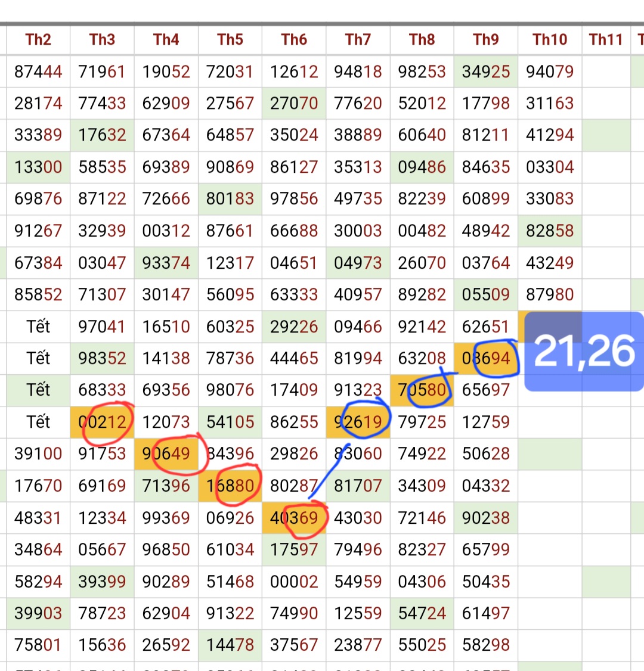Select the Th11 column header

click(605, 40)
